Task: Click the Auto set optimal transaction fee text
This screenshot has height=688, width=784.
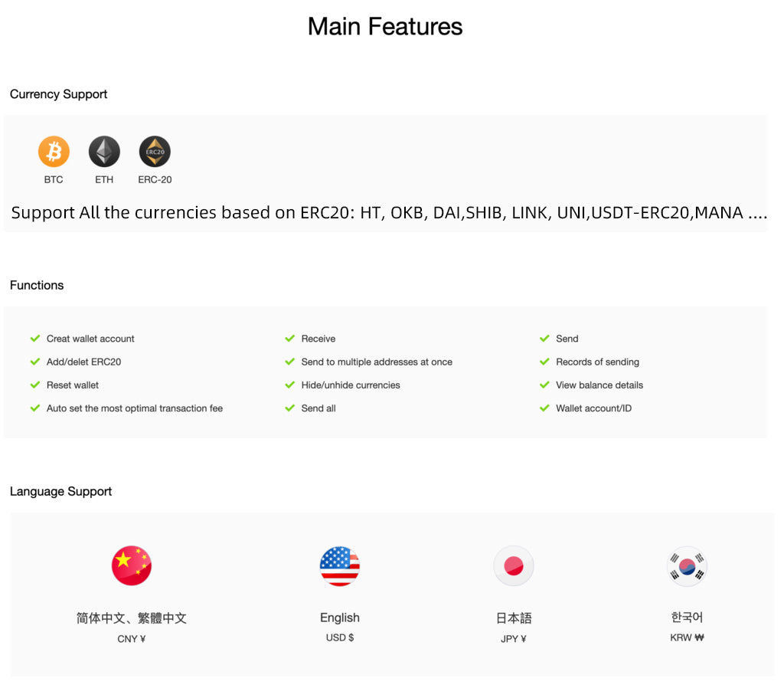Action: [135, 408]
